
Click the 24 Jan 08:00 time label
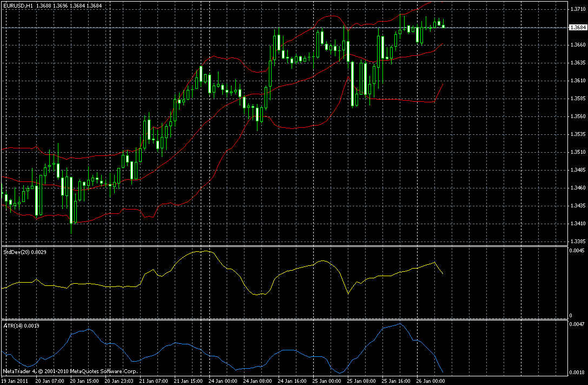[x=259, y=381]
